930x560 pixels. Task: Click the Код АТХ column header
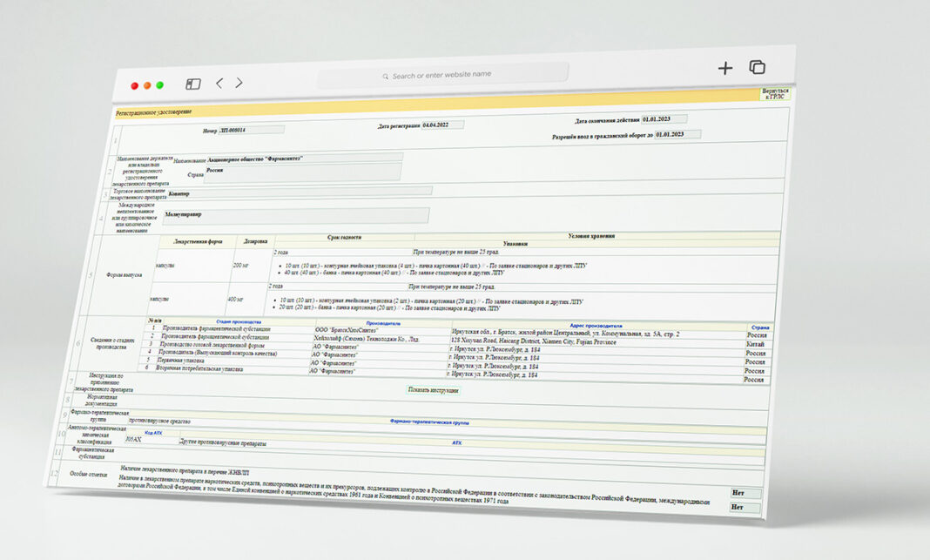(154, 432)
